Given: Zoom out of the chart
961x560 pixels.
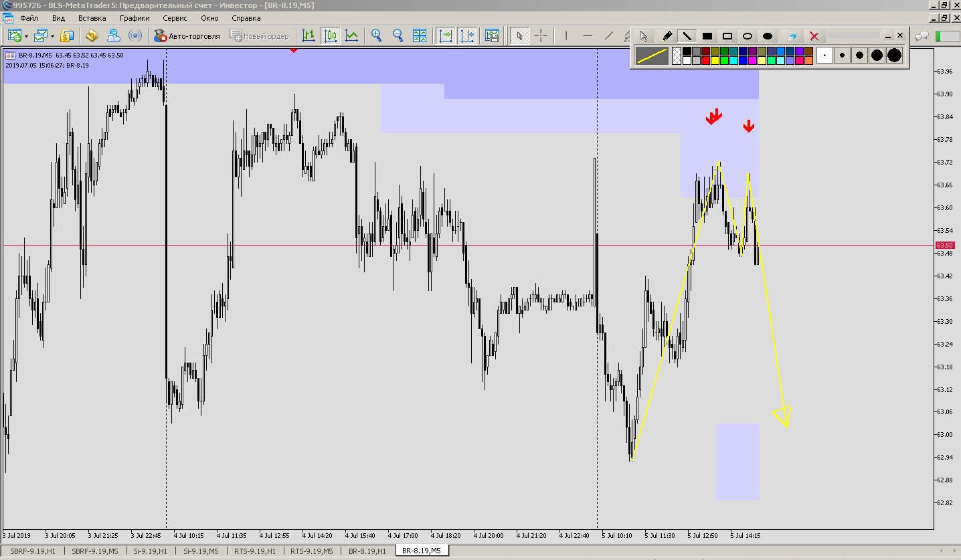Looking at the screenshot, I should pyautogui.click(x=398, y=35).
